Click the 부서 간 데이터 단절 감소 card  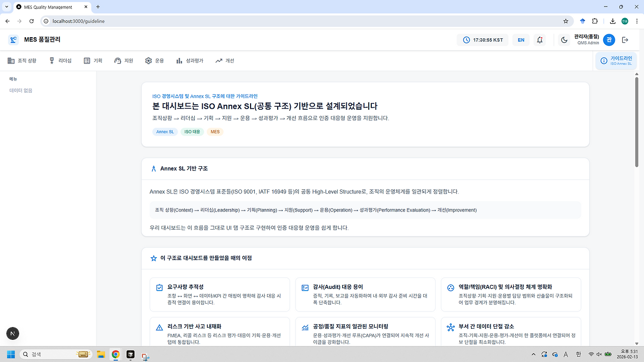tap(511, 332)
